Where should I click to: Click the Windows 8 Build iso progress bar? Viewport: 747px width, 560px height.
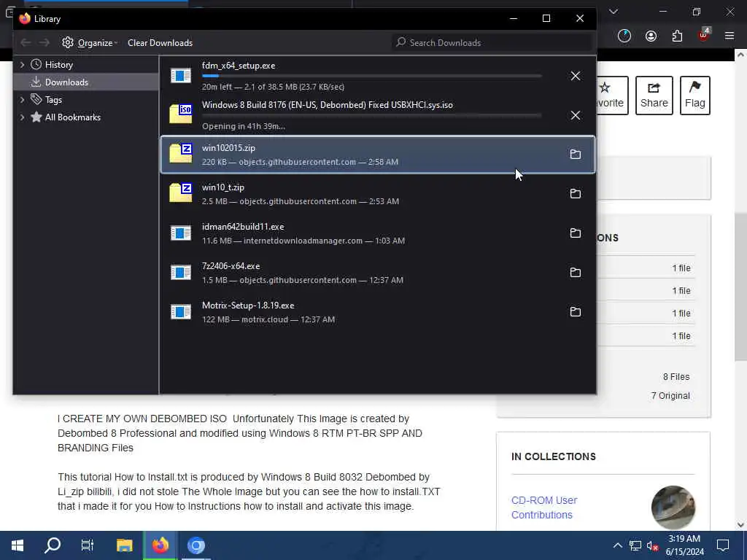371,115
